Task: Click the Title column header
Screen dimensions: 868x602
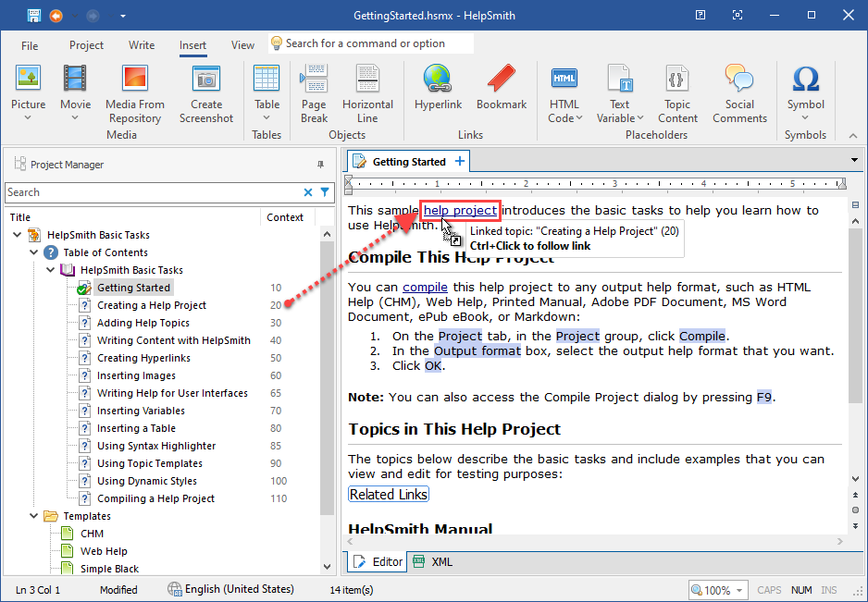Action: [x=133, y=217]
